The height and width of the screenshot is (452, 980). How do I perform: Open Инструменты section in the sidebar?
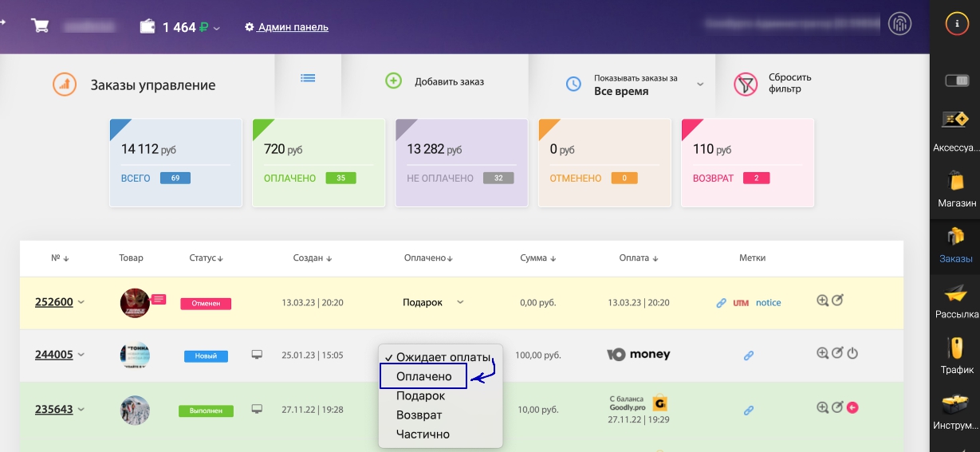[x=955, y=411]
